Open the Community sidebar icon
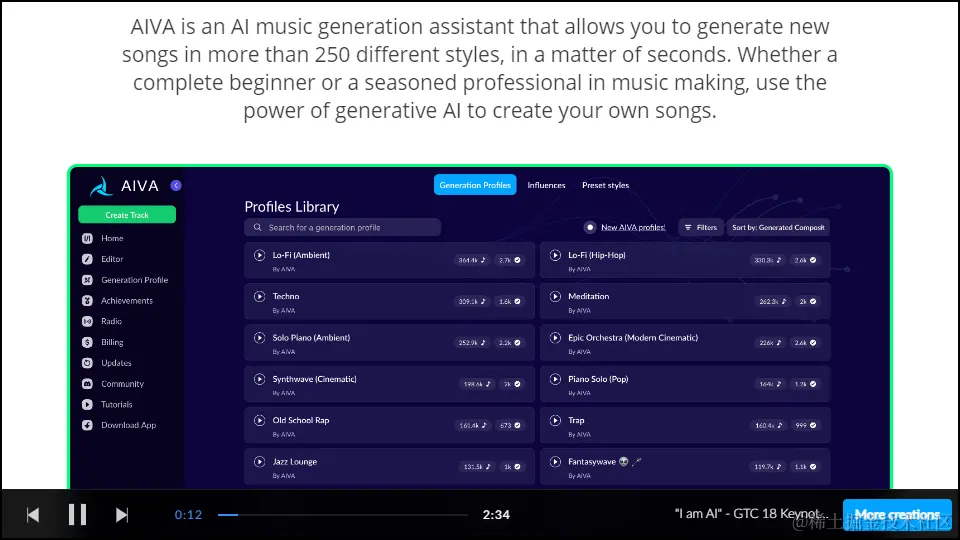The height and width of the screenshot is (540, 960). (x=87, y=384)
